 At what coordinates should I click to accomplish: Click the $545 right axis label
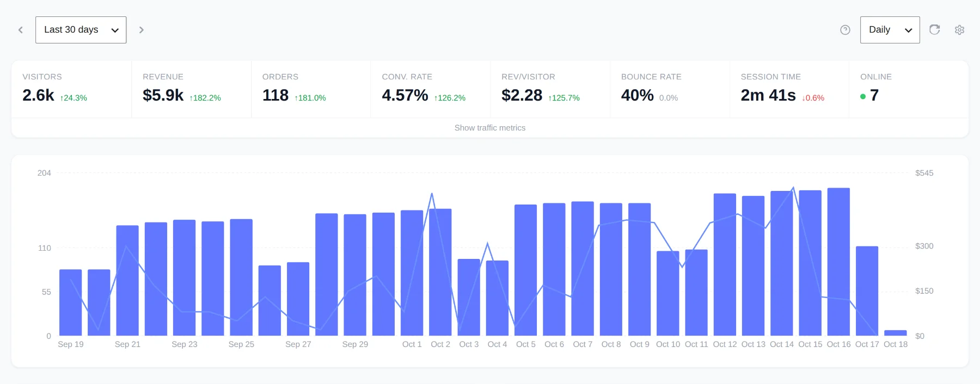[924, 173]
